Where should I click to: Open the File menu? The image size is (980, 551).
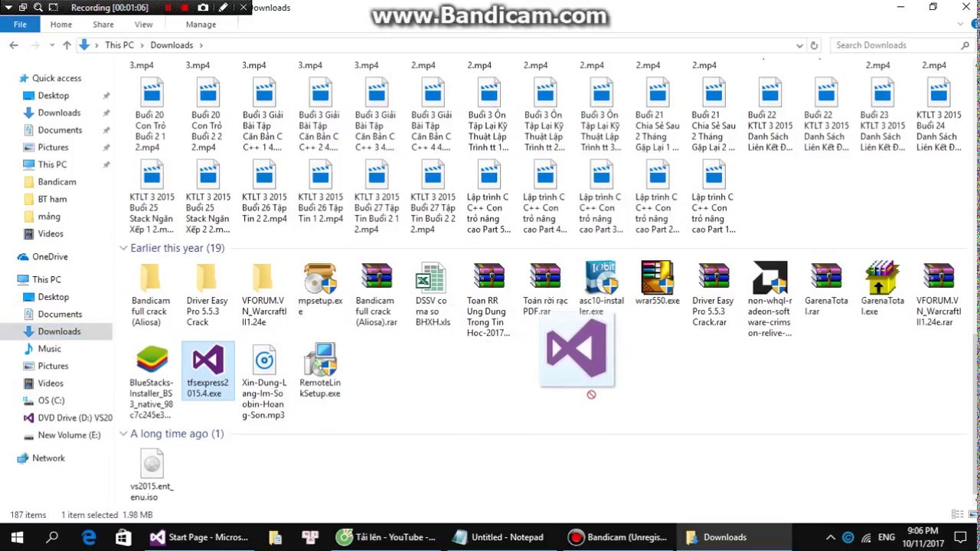(x=20, y=24)
